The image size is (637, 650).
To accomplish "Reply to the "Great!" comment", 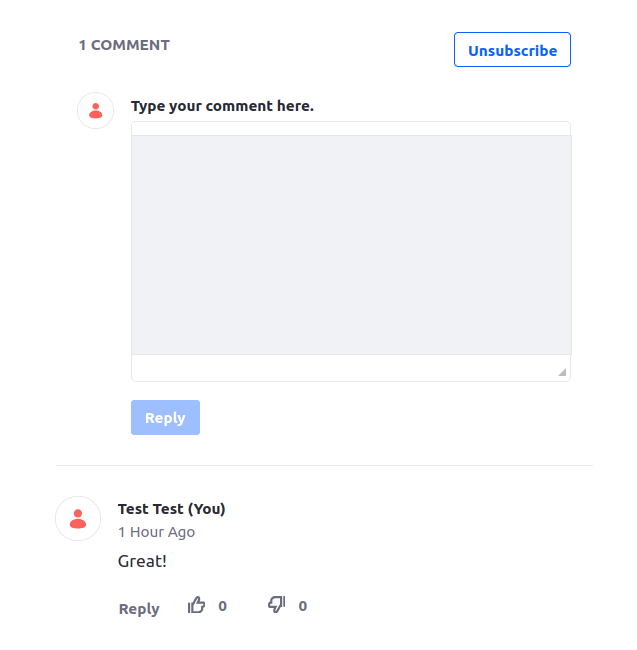I will point(139,609).
